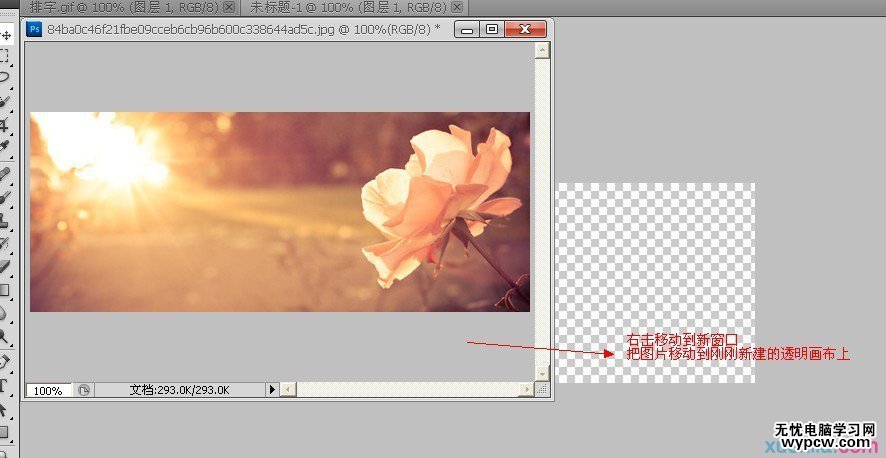Select the Eyedropper tool

click(x=5, y=146)
